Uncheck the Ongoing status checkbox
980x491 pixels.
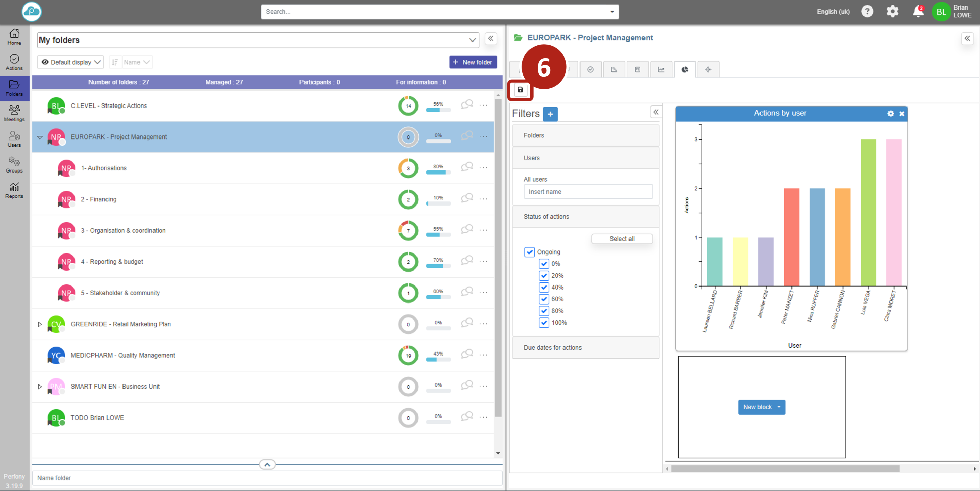[529, 252]
